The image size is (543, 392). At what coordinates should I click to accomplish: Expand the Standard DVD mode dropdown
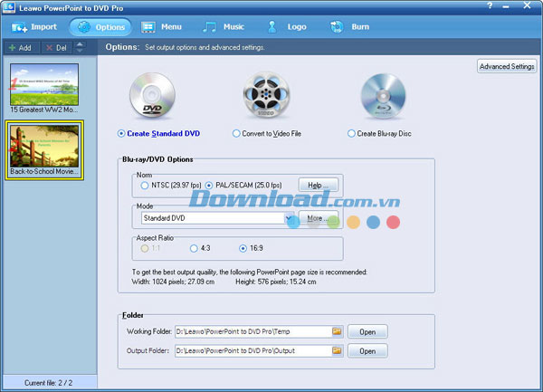click(289, 218)
